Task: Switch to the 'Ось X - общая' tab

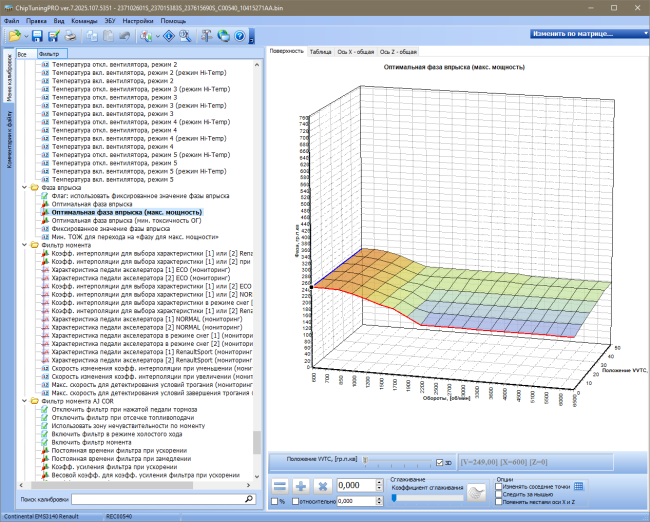Action: pyautogui.click(x=356, y=52)
